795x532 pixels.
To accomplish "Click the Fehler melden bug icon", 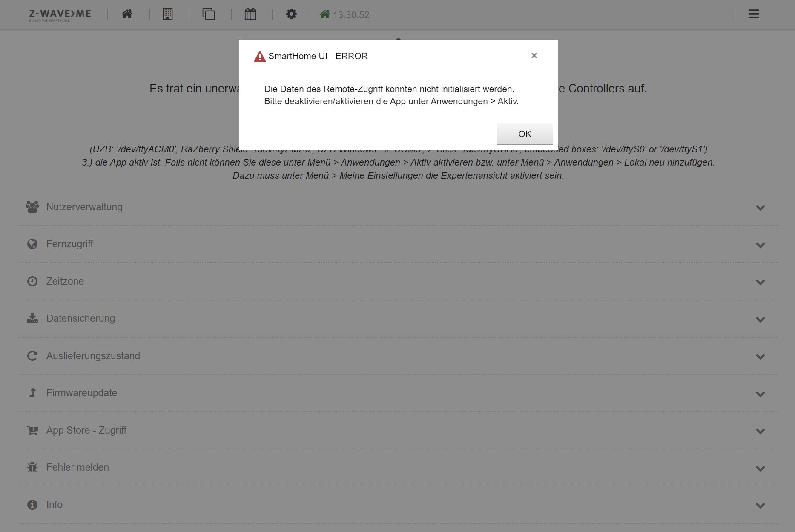I will coord(32,467).
